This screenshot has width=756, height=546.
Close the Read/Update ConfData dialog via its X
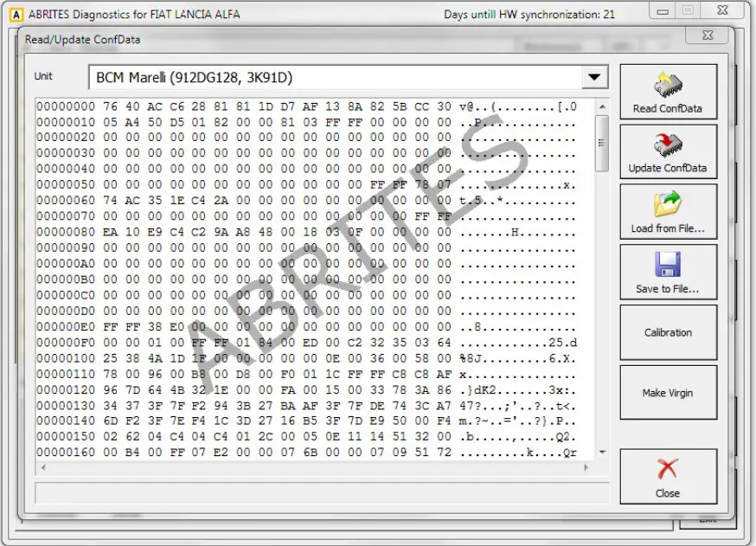[707, 35]
